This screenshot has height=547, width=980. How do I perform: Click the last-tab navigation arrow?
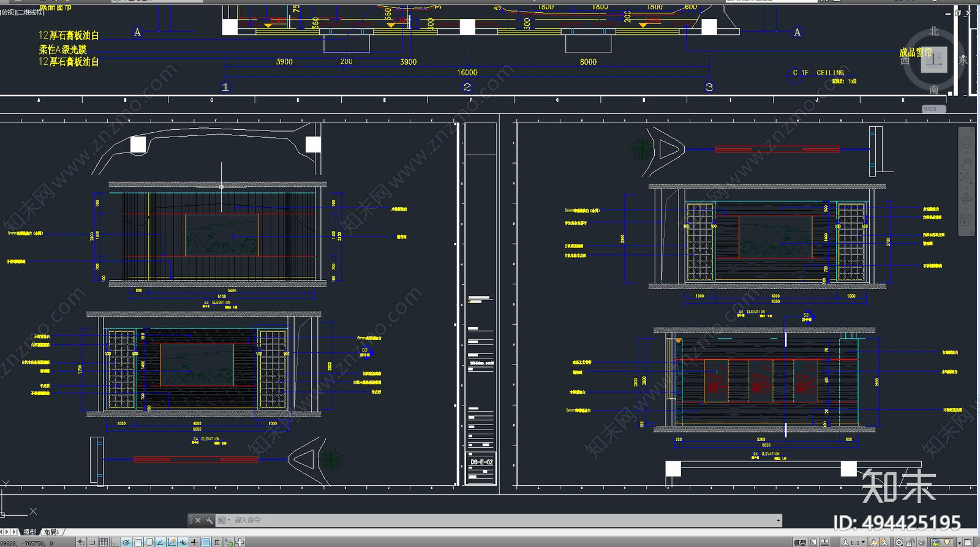pyautogui.click(x=14, y=532)
